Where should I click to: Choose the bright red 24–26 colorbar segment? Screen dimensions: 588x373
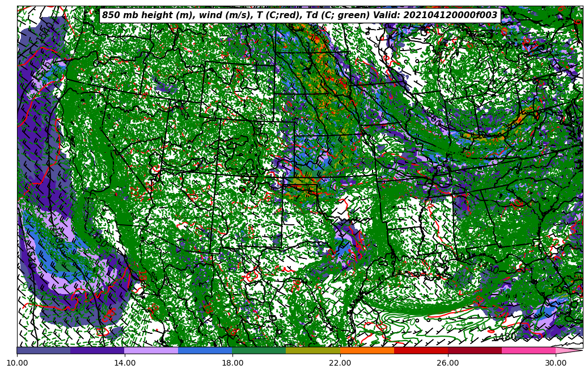click(x=421, y=351)
